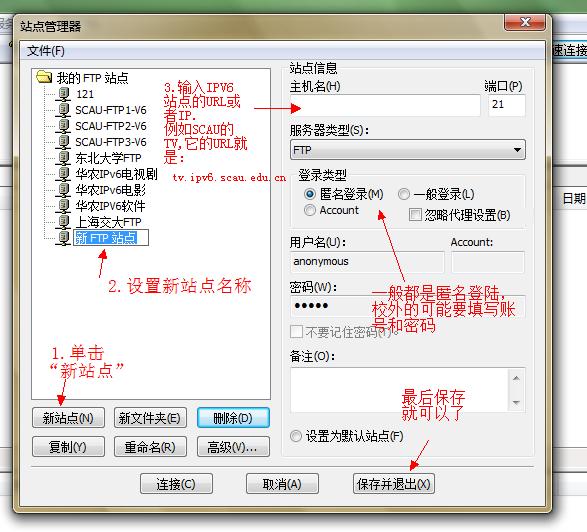Select the 东北大学FTP site icon
The width and height of the screenshot is (587, 532).
click(64, 158)
